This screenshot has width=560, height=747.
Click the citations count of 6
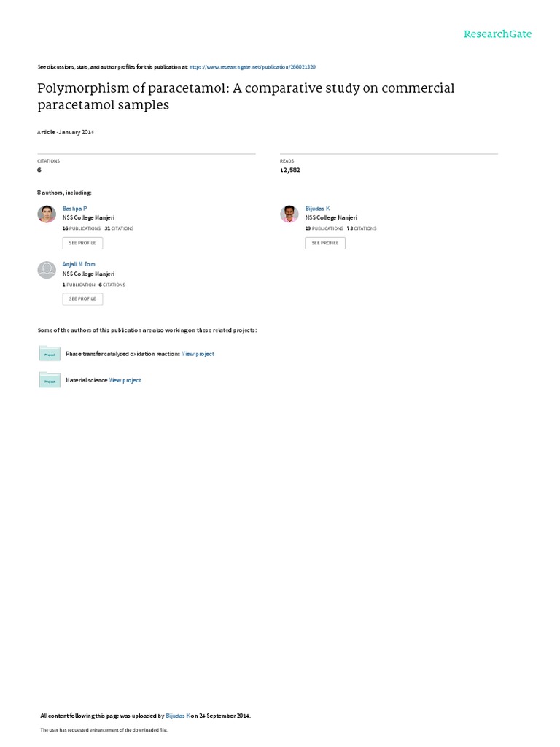(x=39, y=170)
